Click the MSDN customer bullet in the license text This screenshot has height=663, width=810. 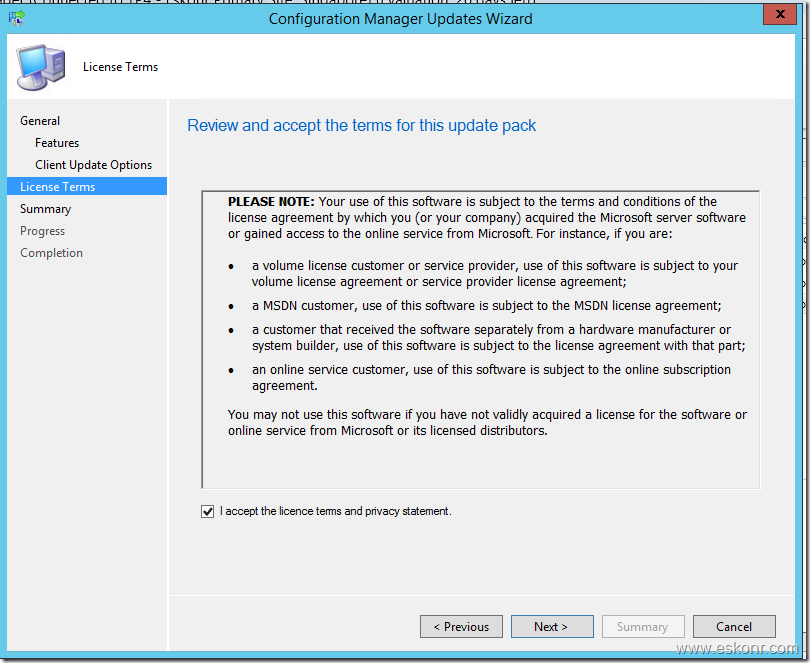point(486,305)
